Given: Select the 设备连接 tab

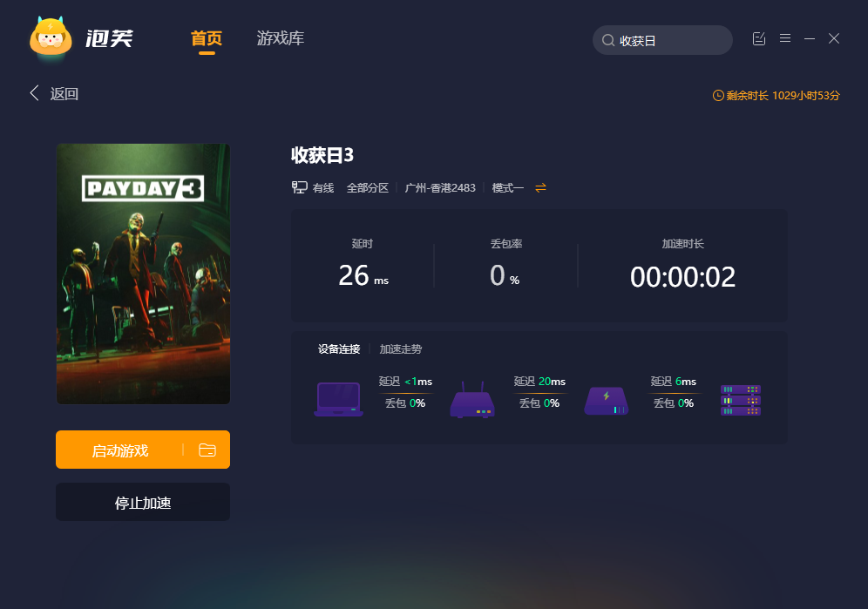Looking at the screenshot, I should coord(339,349).
